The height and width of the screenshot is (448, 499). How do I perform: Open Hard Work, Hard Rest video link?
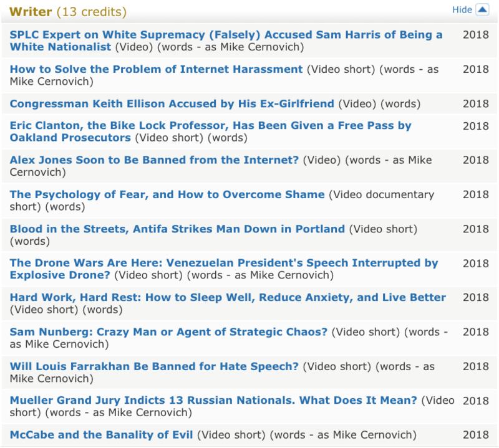point(228,297)
